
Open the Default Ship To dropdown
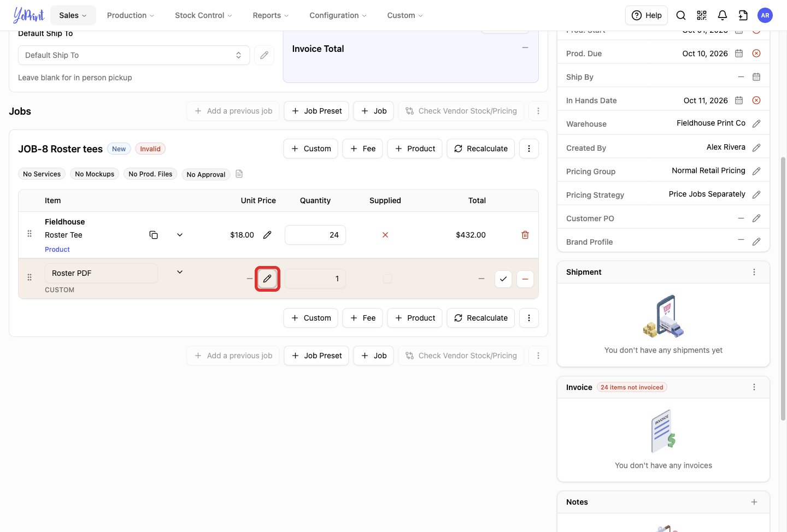pos(134,55)
